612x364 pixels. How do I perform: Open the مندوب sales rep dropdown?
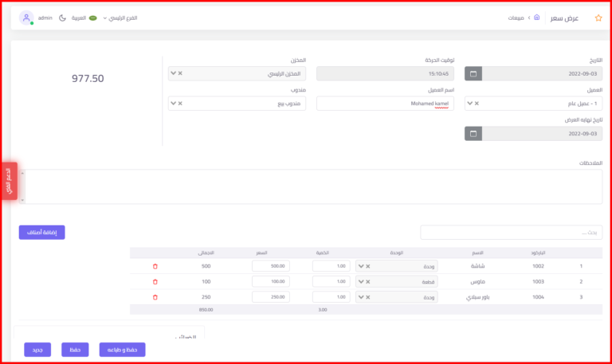(173, 104)
